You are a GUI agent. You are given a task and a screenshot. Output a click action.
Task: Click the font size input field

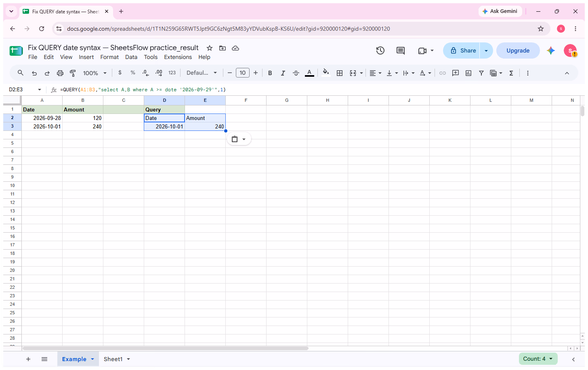[x=242, y=73]
